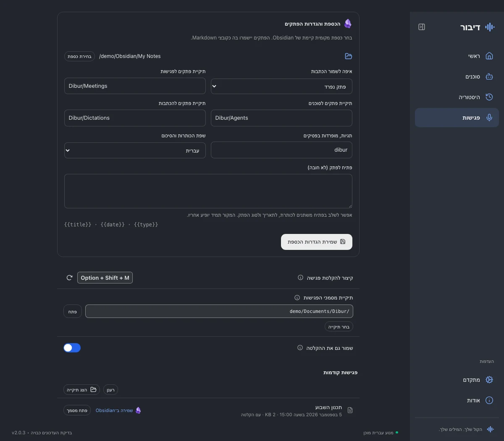Open the סוכנים section

(457, 76)
